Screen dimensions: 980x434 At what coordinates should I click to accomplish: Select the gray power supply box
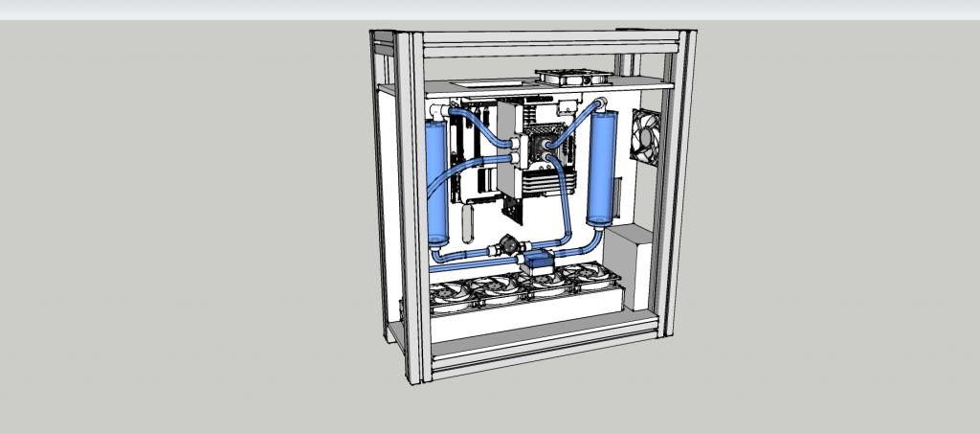pyautogui.click(x=630, y=267)
